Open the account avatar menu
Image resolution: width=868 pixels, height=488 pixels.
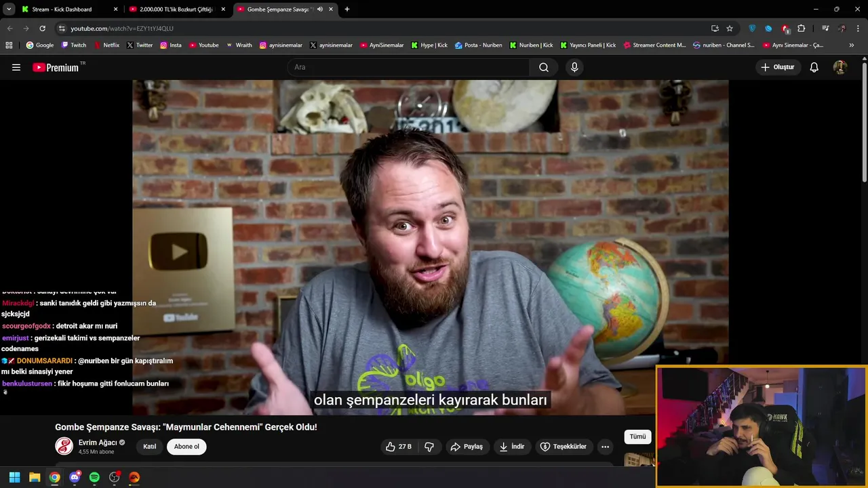[840, 67]
